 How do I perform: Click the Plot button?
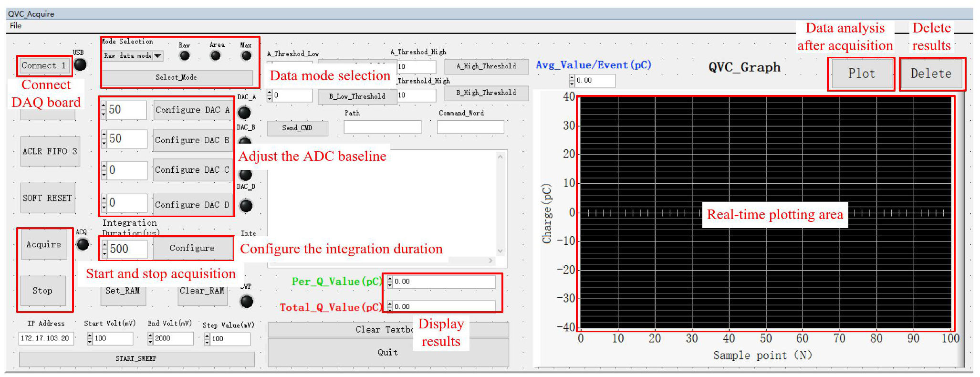click(x=862, y=73)
